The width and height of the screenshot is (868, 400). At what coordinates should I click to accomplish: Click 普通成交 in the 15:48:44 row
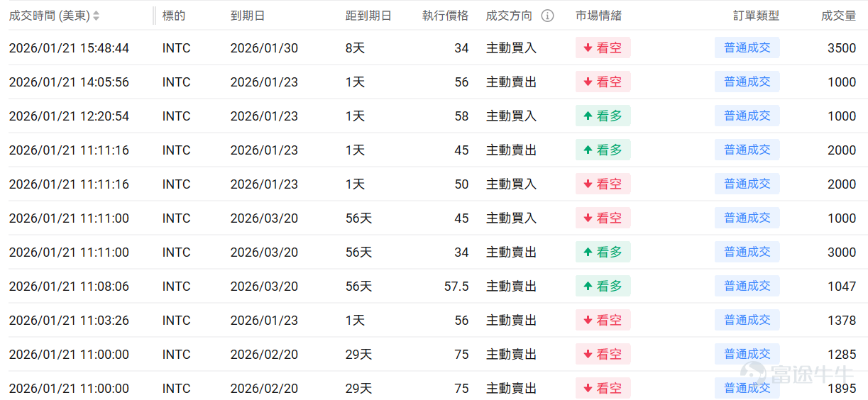747,48
